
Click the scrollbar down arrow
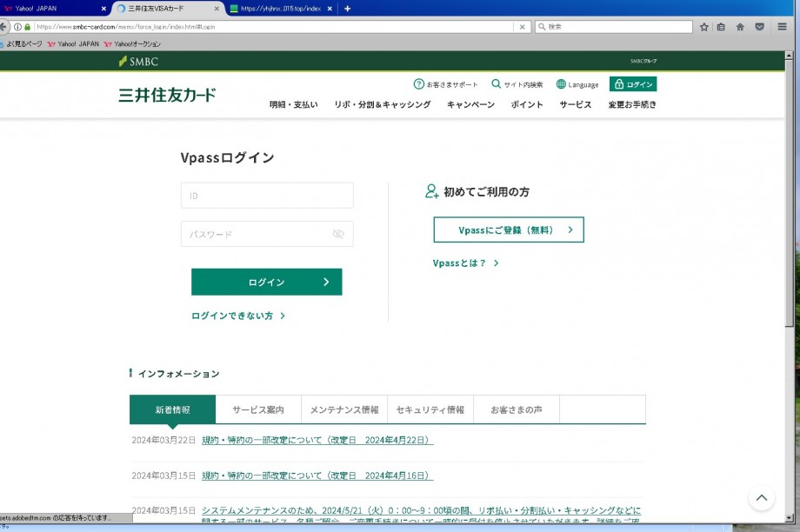tap(790, 518)
